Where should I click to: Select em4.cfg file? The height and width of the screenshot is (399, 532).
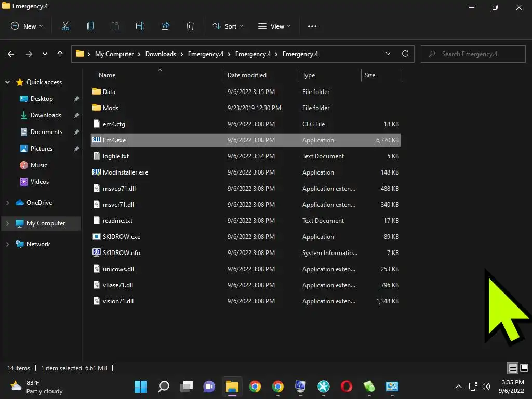tap(246, 124)
